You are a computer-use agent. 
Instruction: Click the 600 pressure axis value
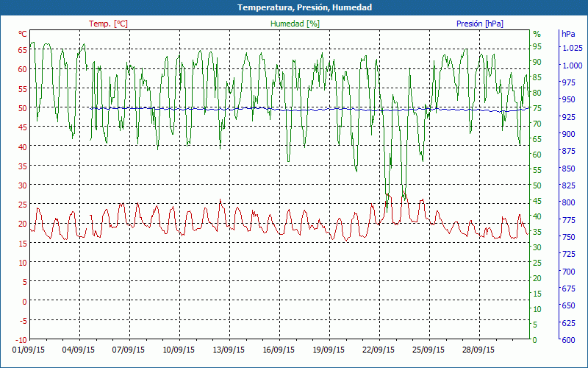click(x=568, y=340)
